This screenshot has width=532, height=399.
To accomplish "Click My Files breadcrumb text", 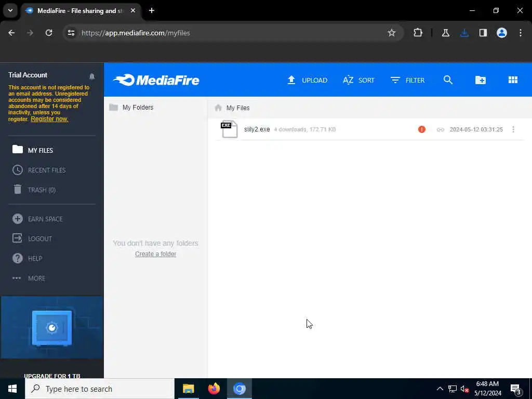I will click(x=238, y=108).
